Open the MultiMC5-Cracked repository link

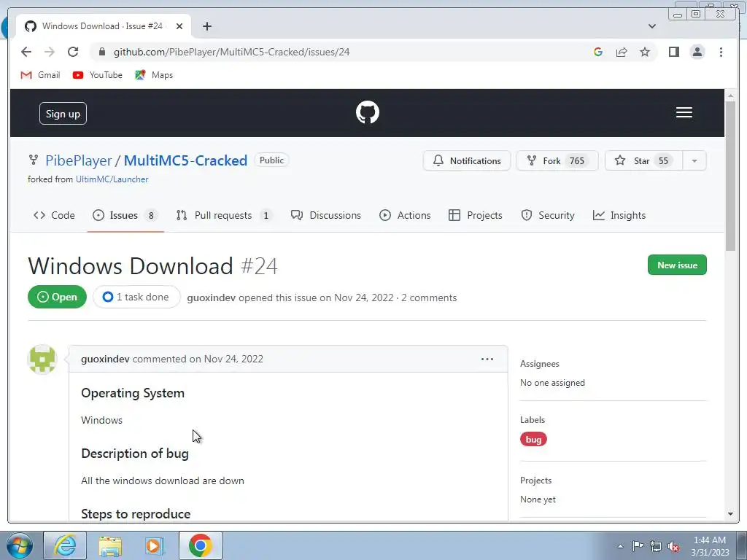click(185, 160)
